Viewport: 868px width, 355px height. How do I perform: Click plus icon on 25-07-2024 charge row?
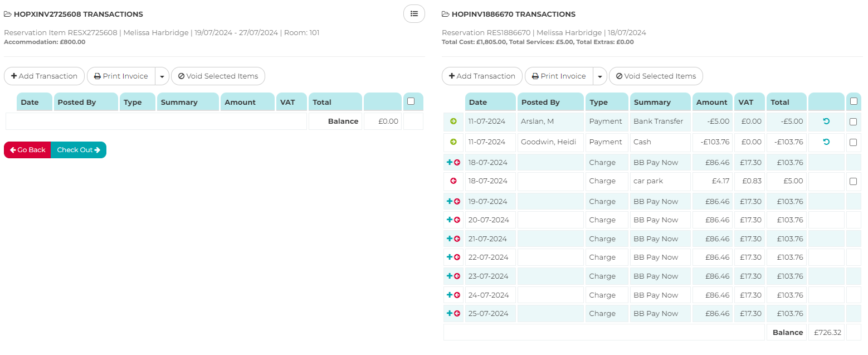(450, 313)
